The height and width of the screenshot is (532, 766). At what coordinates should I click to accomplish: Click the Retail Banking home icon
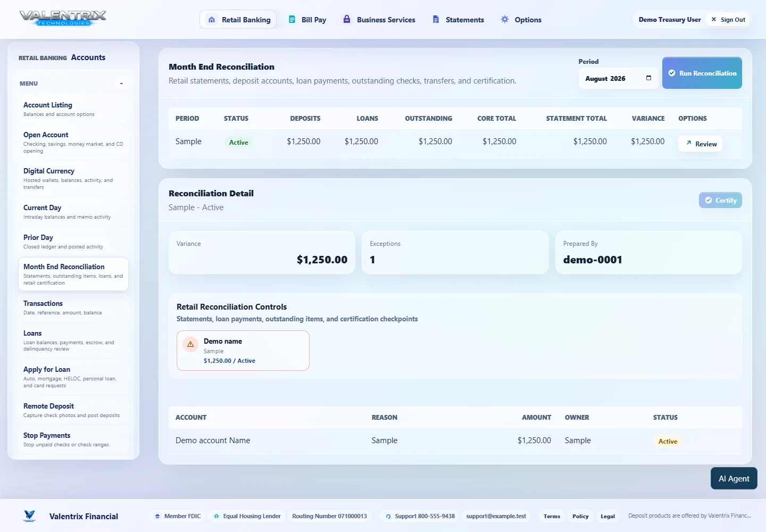[212, 20]
